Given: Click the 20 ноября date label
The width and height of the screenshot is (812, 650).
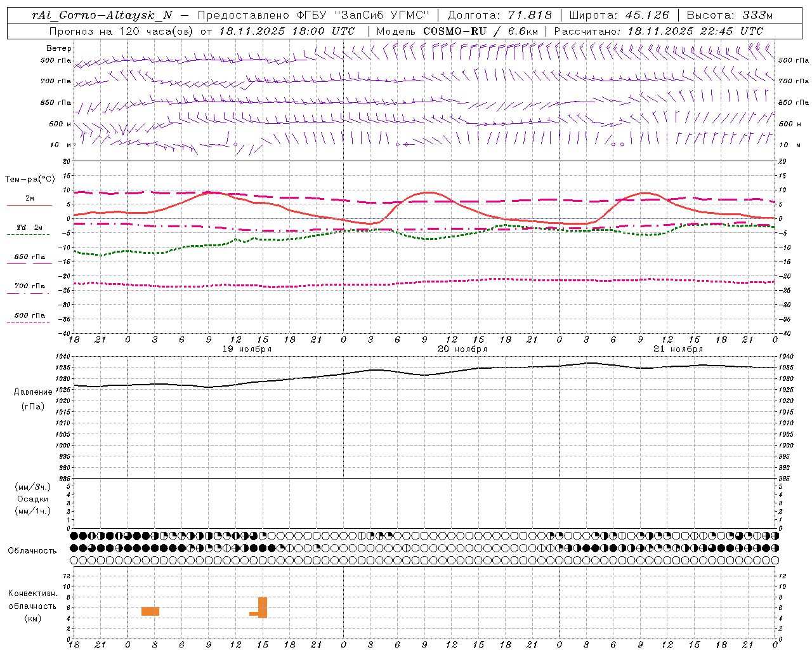Looking at the screenshot, I should 462,349.
